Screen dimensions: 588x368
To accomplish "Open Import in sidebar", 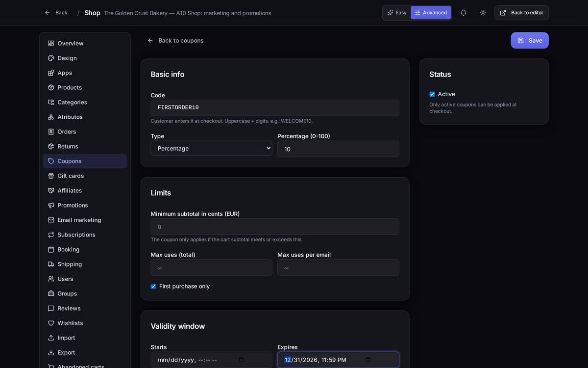I will click(x=85, y=338).
